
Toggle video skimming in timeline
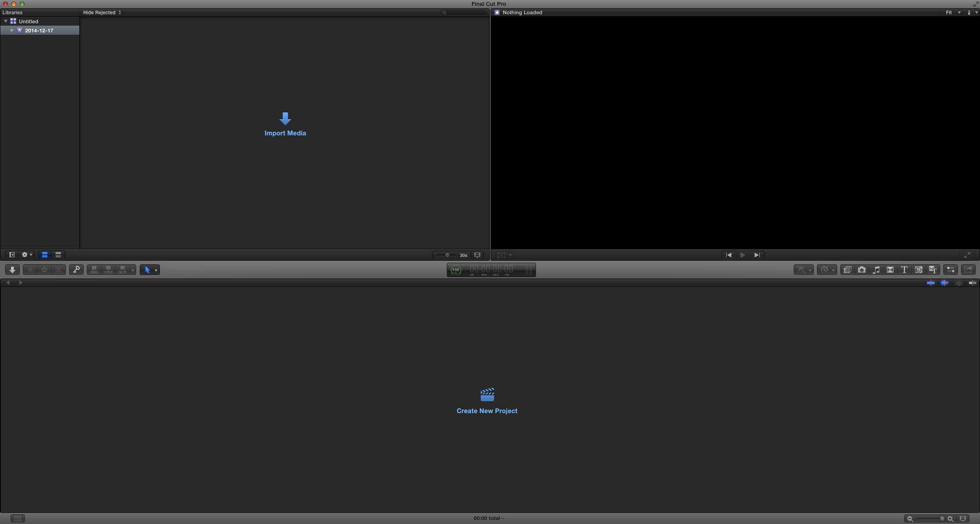pos(931,283)
